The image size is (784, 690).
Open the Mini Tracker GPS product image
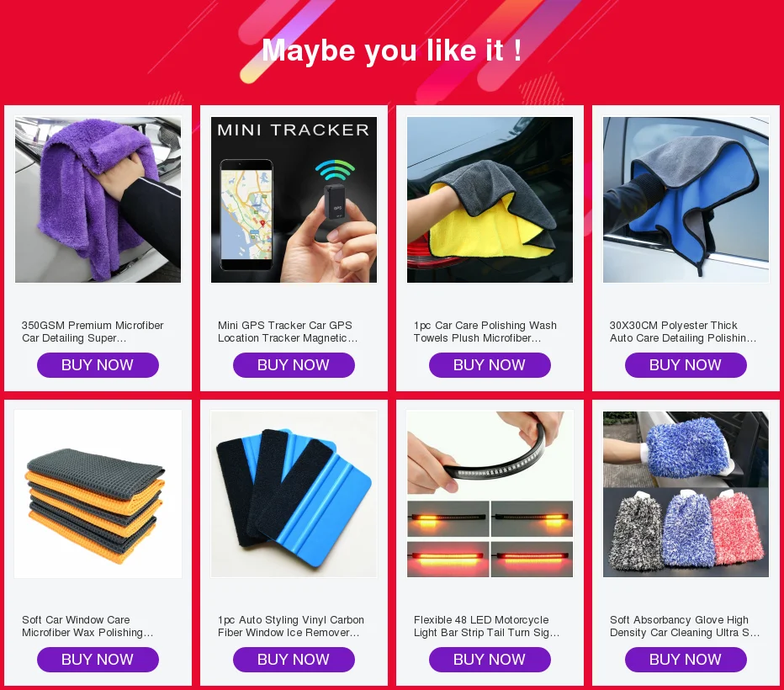coord(294,199)
